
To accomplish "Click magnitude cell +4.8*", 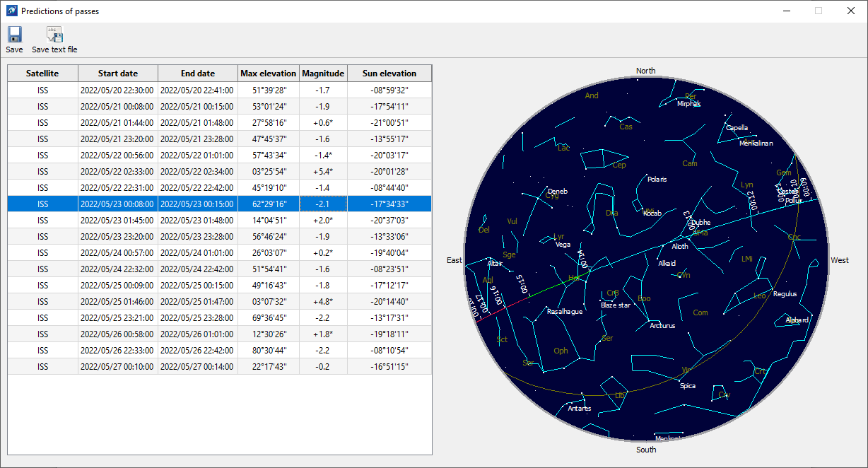I will [323, 301].
